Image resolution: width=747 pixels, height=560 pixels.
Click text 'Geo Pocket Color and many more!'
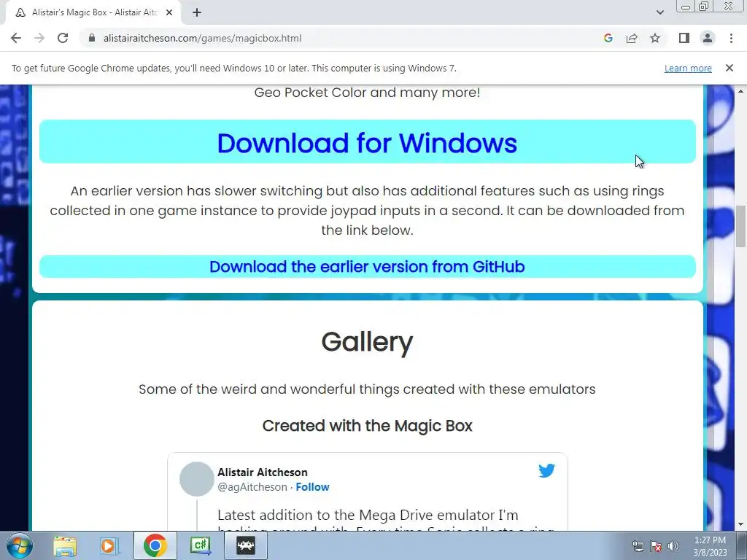coord(368,93)
